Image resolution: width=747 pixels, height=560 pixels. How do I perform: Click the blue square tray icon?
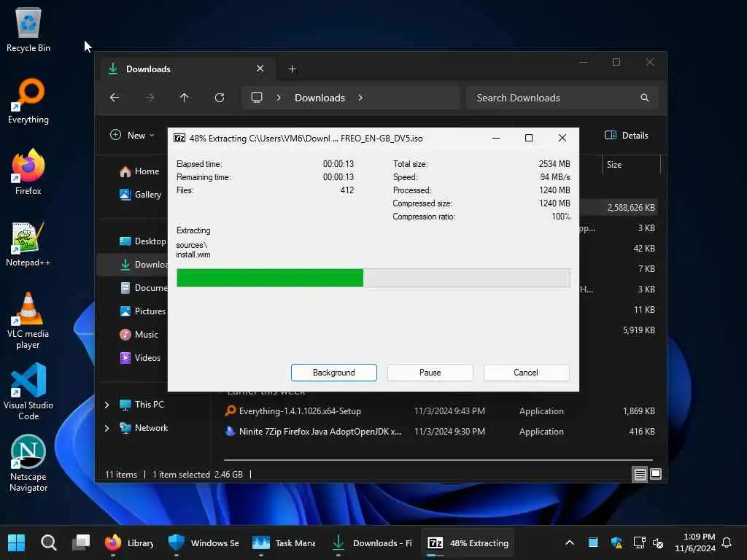coord(593,542)
